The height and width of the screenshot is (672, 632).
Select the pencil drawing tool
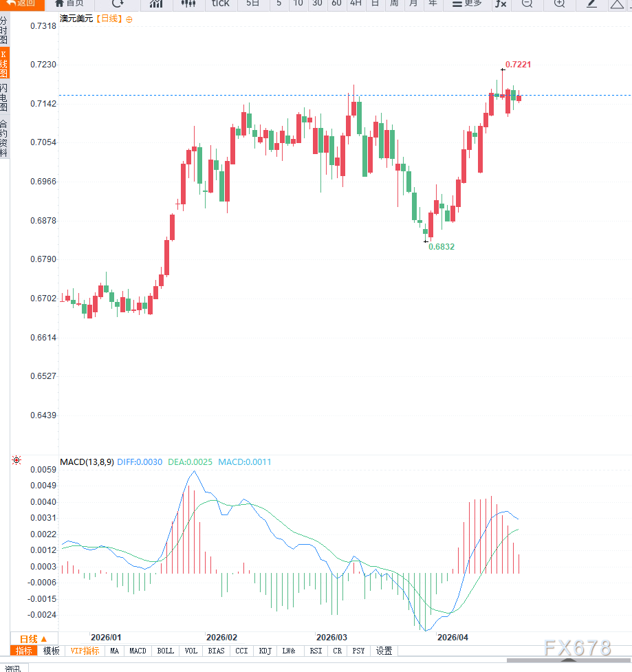point(591,3)
